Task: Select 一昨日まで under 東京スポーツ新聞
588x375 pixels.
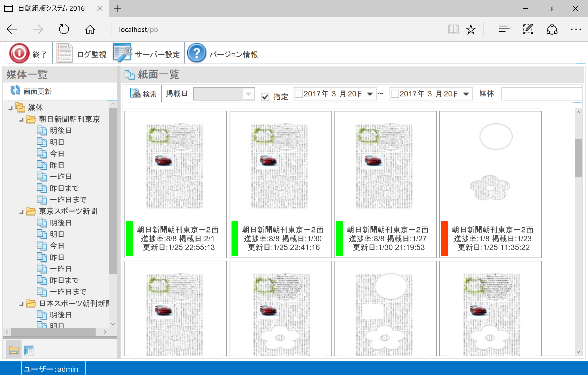Action: tap(68, 292)
